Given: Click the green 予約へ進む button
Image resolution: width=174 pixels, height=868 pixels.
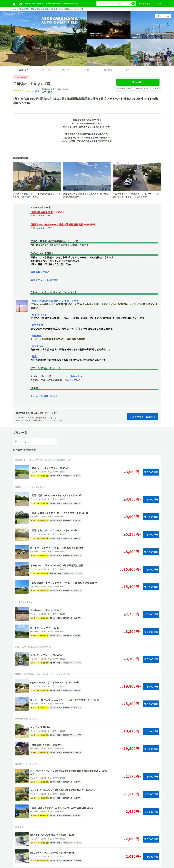Looking at the screenshot, I should pos(138,82).
